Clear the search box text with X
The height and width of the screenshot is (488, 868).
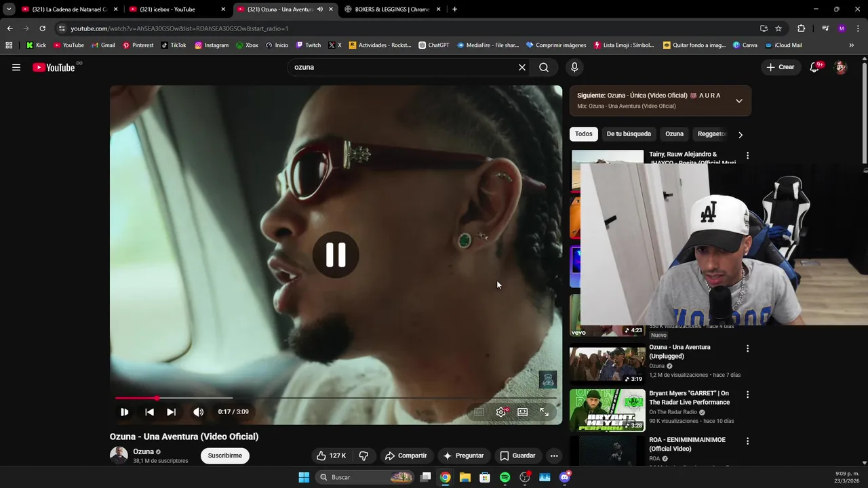tap(522, 67)
